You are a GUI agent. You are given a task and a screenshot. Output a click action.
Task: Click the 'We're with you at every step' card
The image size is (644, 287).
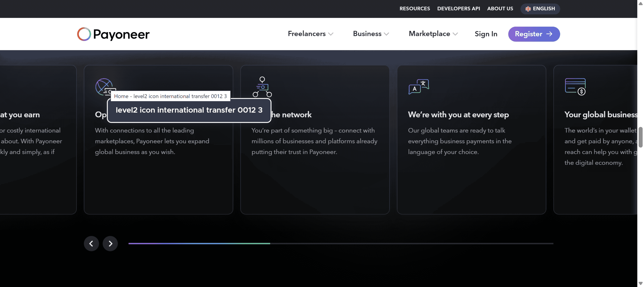pos(471,140)
